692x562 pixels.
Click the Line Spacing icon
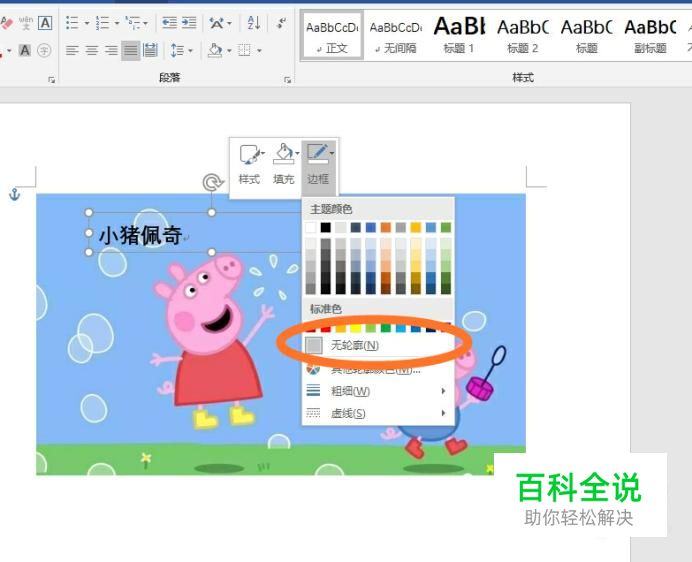(x=177, y=50)
